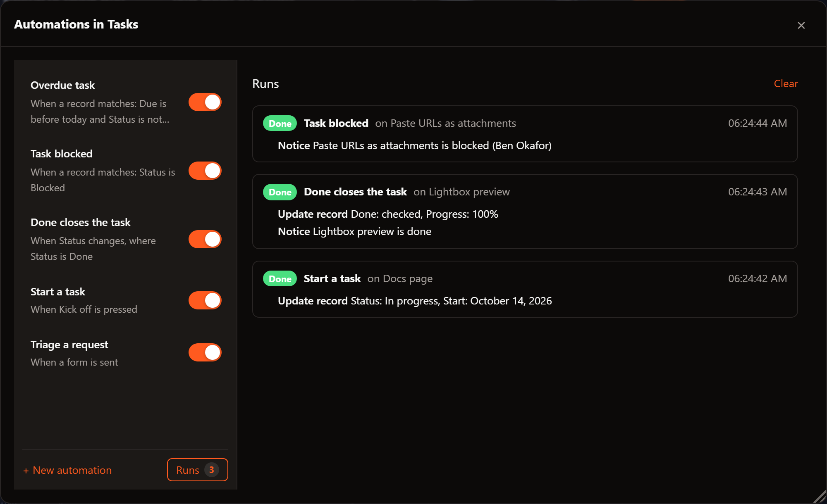This screenshot has width=827, height=504.
Task: Click Done badge on Start a task run
Action: (x=280, y=278)
